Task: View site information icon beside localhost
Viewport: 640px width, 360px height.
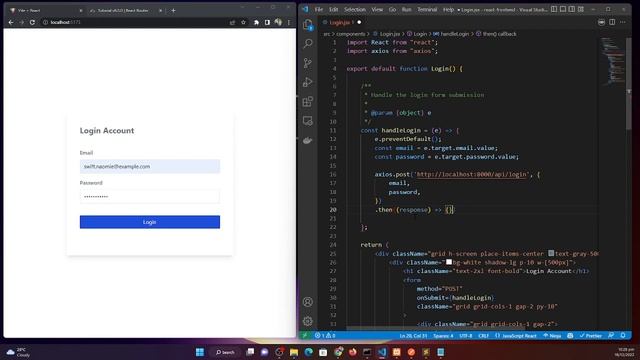Action: pyautogui.click(x=45, y=22)
